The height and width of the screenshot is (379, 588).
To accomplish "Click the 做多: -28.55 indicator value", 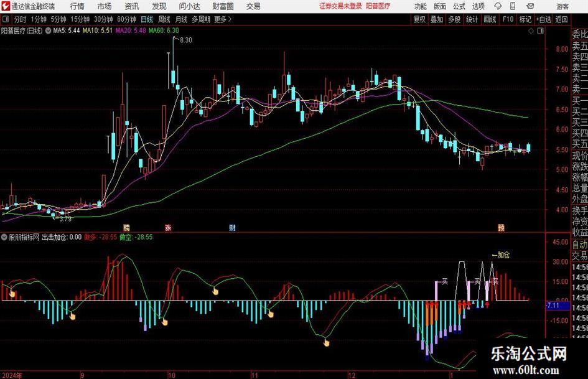I will [x=100, y=237].
